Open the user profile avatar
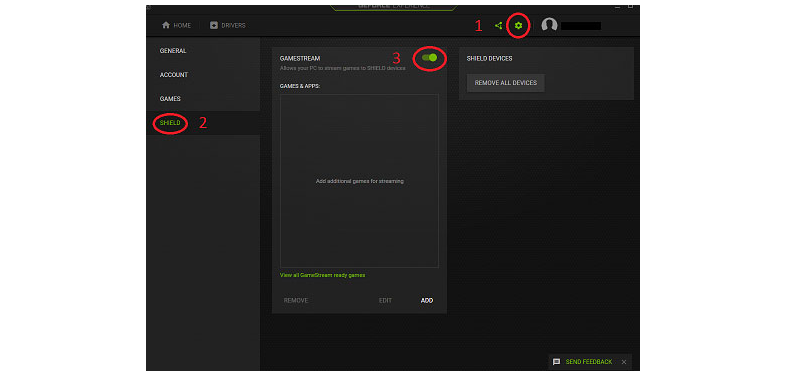Viewport: 785px width, 376px height. [549, 26]
